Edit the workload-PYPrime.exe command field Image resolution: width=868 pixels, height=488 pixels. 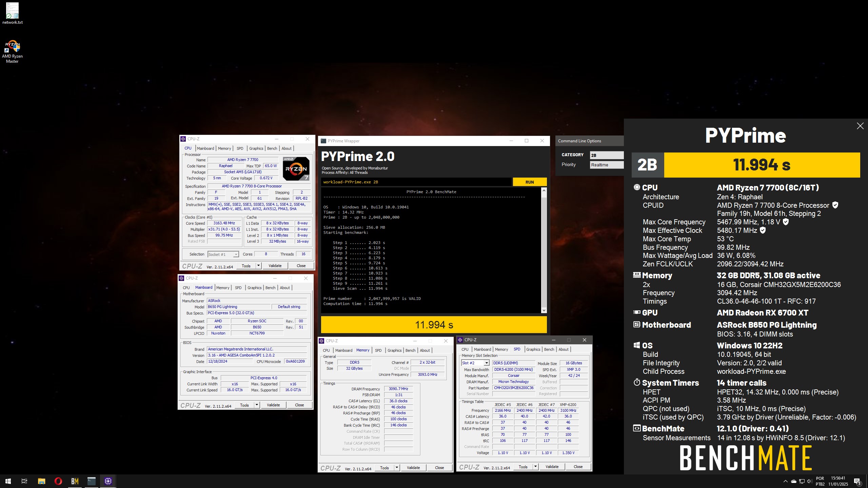(416, 182)
